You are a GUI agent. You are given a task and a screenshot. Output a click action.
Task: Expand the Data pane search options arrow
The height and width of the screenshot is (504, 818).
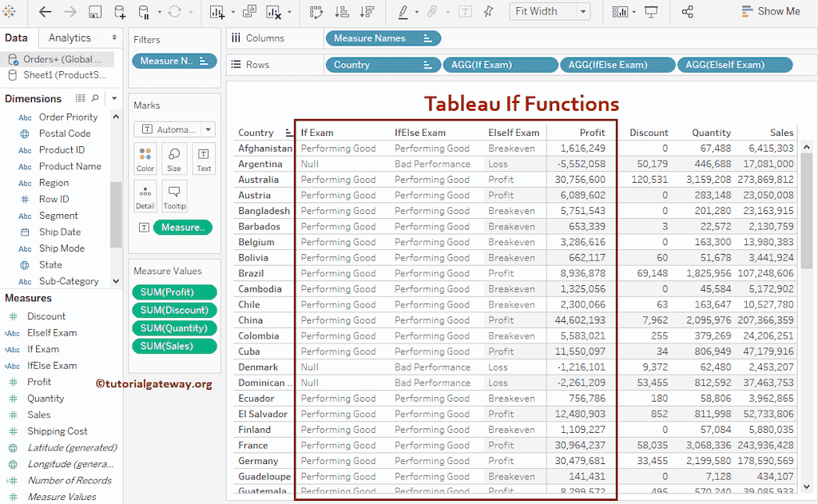(113, 98)
